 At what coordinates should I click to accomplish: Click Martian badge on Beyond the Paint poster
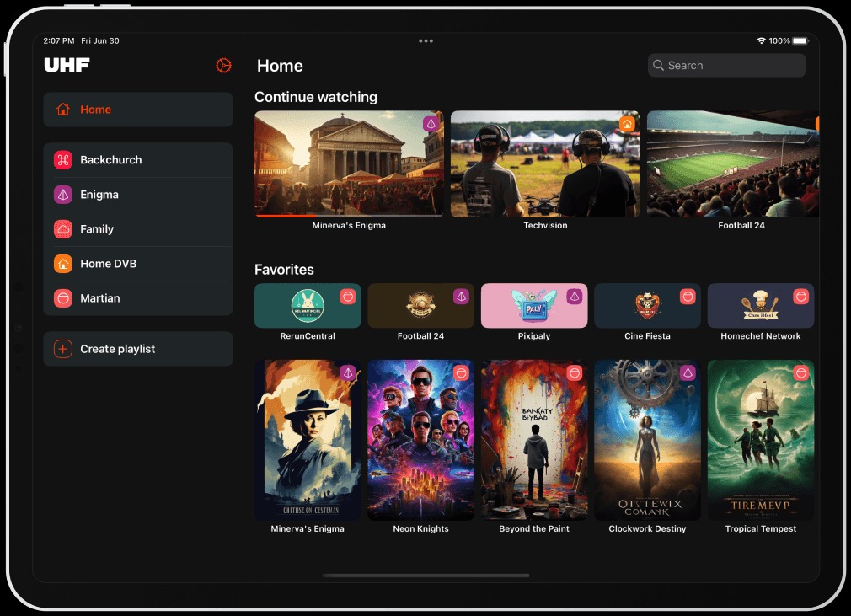point(575,372)
